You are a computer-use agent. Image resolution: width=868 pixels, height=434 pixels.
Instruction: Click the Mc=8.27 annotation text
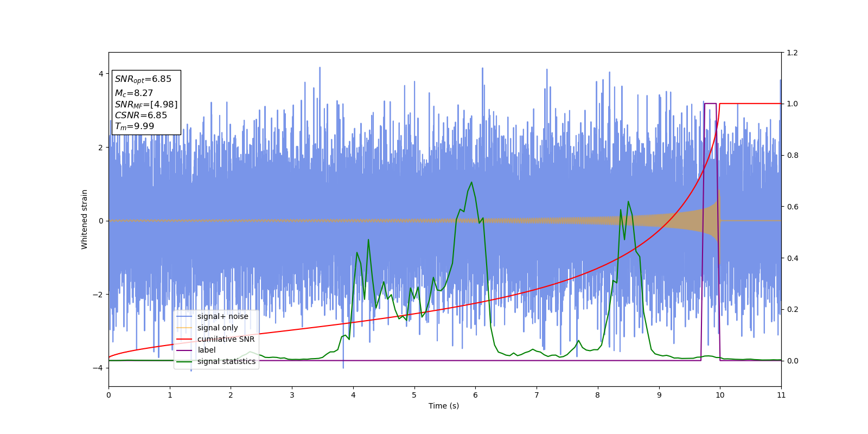point(133,93)
